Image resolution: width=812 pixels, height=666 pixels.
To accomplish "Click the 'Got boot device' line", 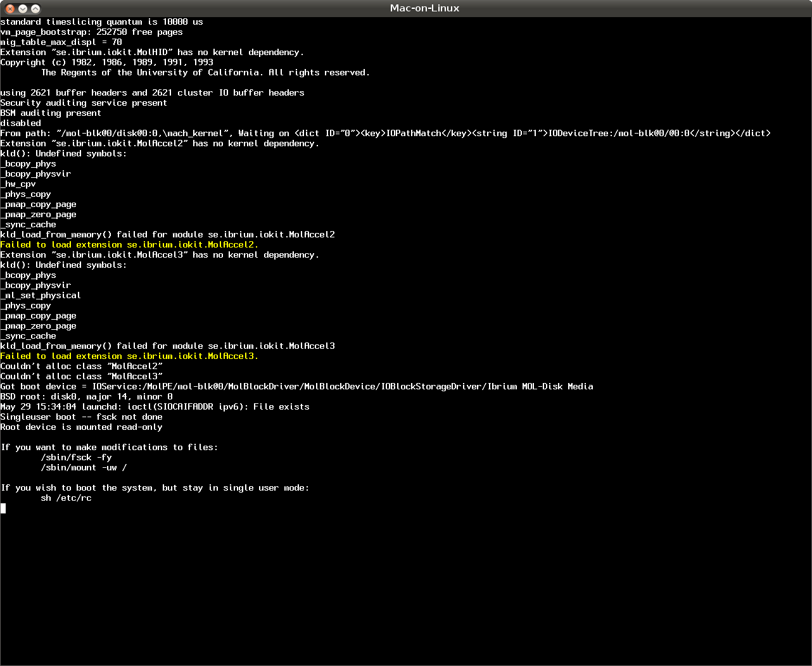I will 296,387.
